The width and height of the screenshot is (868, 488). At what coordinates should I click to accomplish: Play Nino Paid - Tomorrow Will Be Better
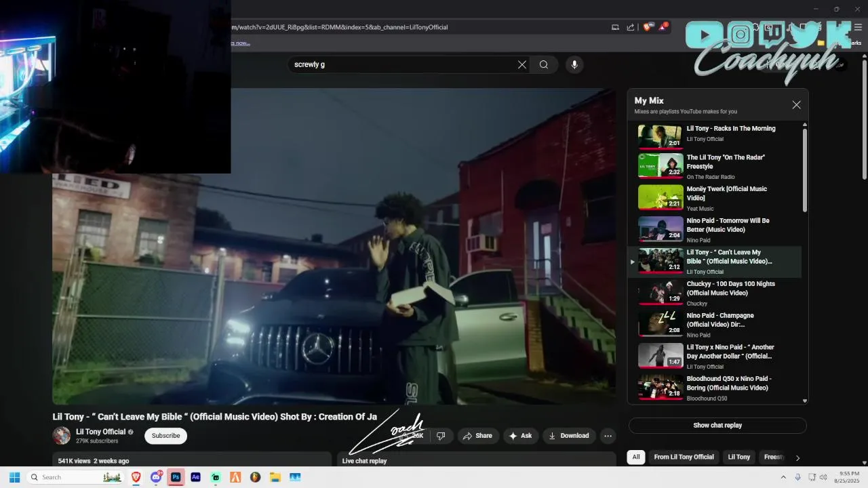pos(714,230)
